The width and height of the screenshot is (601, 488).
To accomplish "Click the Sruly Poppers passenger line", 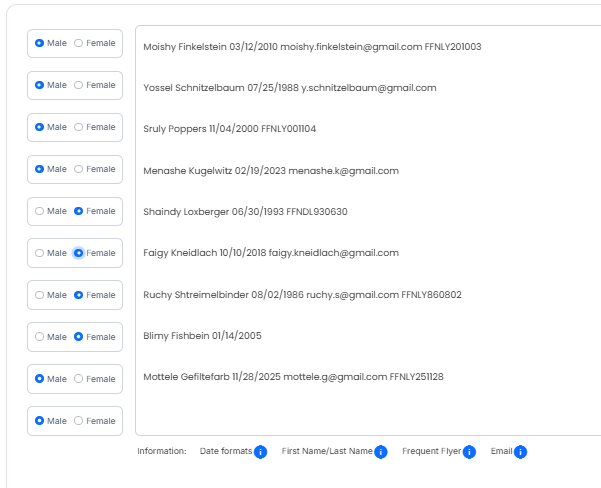I will point(230,129).
